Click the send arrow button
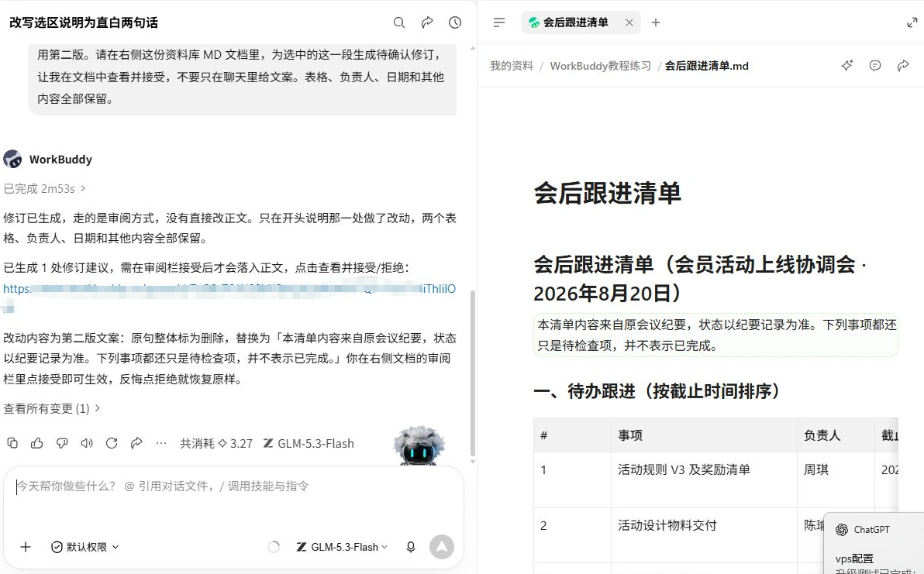 [441, 547]
